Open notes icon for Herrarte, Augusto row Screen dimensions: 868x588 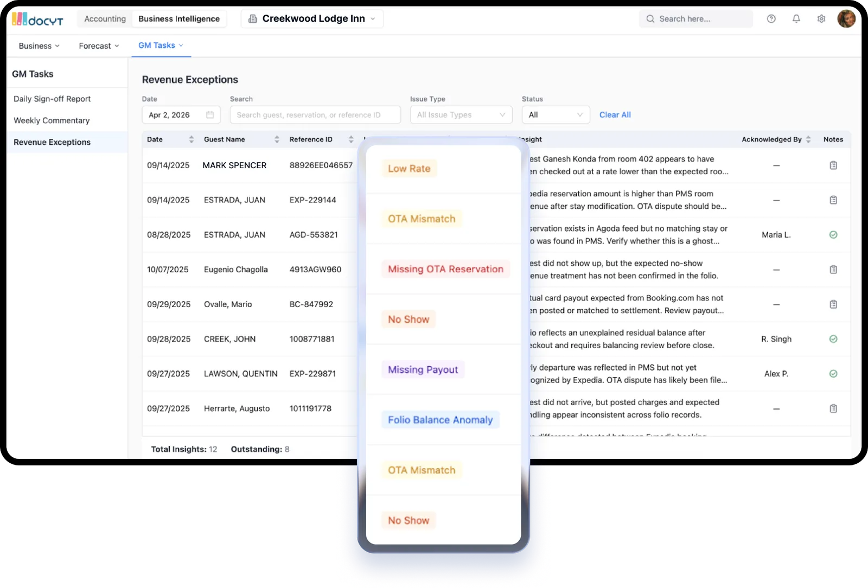tap(833, 408)
